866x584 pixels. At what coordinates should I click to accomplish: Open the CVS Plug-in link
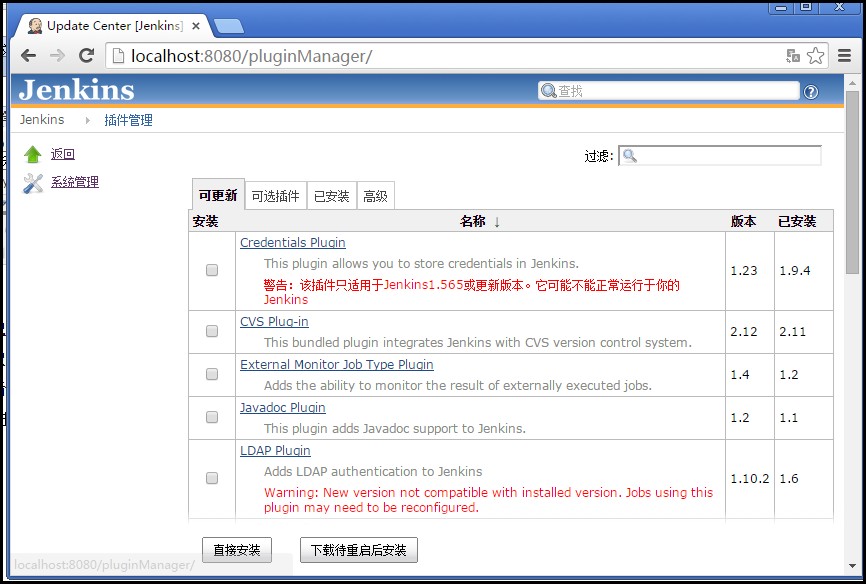pos(274,322)
